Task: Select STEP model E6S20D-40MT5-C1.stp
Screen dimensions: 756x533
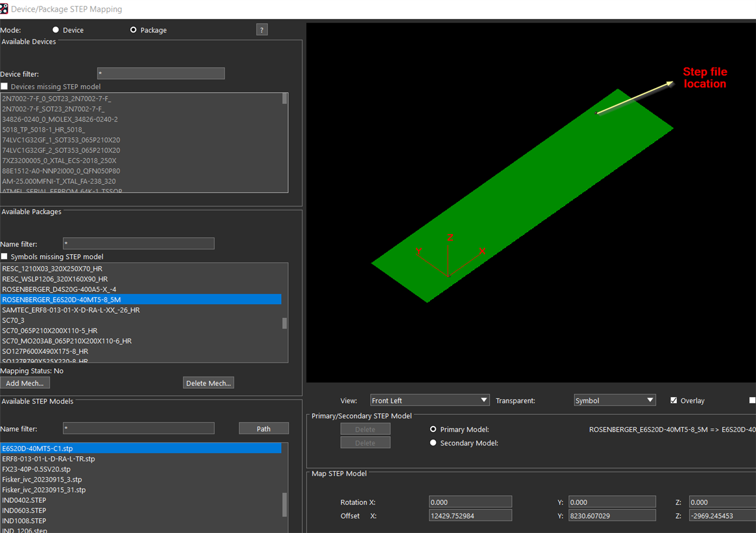Action: tap(141, 448)
